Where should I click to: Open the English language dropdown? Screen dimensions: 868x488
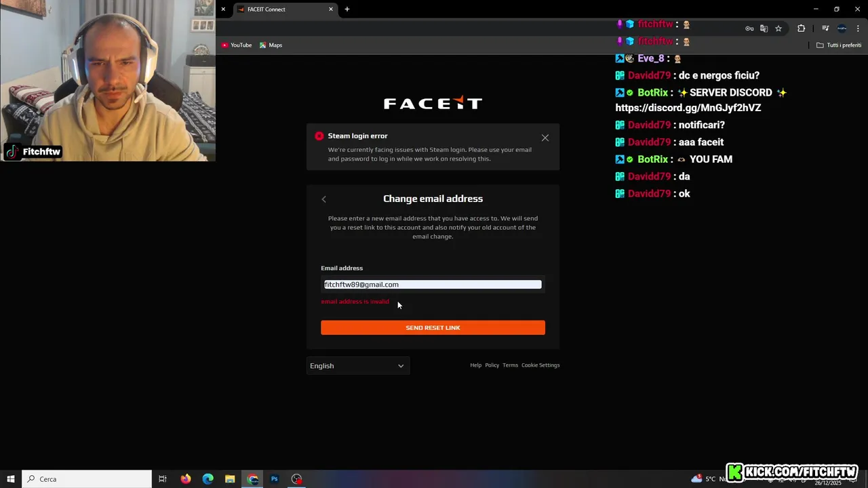click(358, 366)
